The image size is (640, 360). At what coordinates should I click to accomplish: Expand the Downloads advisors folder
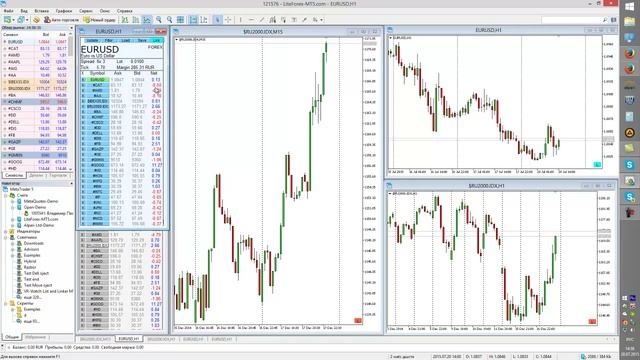[x=13, y=243]
